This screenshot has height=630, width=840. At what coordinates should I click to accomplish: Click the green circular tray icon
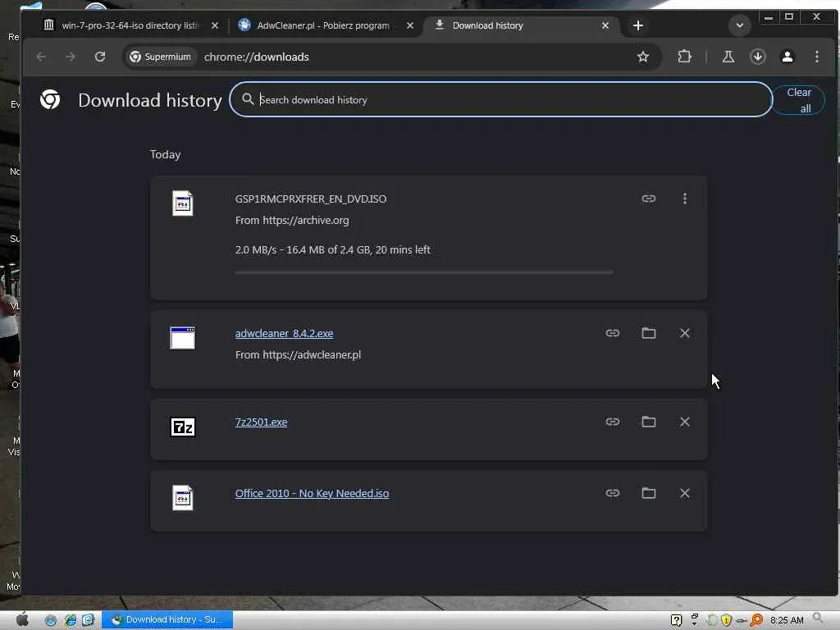(711, 620)
